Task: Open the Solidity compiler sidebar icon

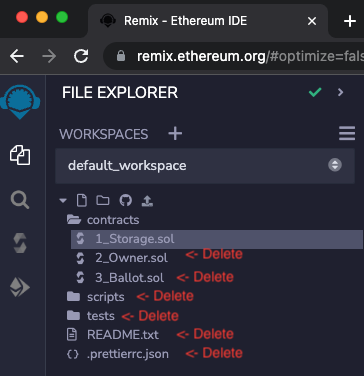Action: point(20,243)
